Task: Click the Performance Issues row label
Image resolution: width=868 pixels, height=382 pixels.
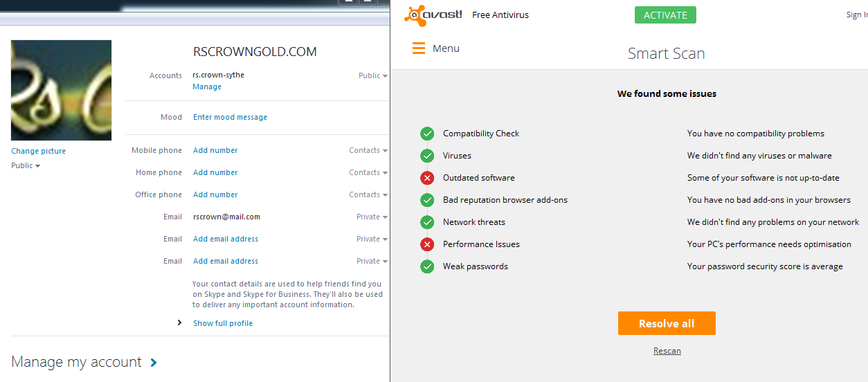Action: pyautogui.click(x=481, y=244)
